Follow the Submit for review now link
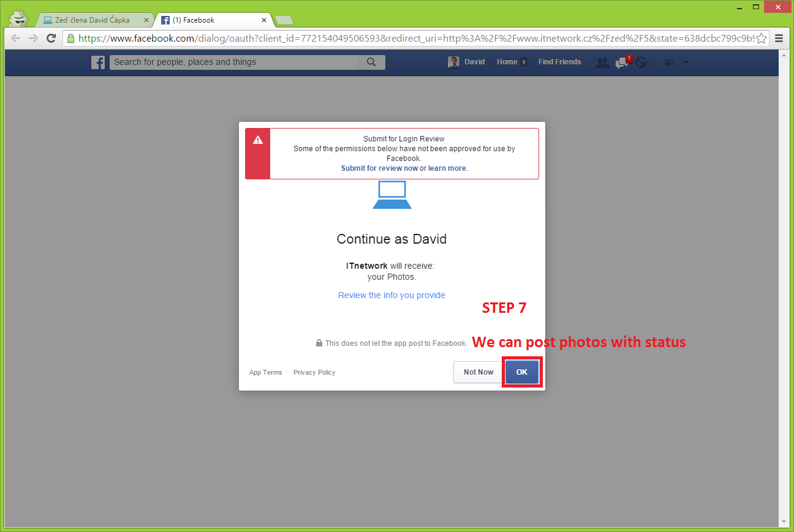 [x=380, y=168]
